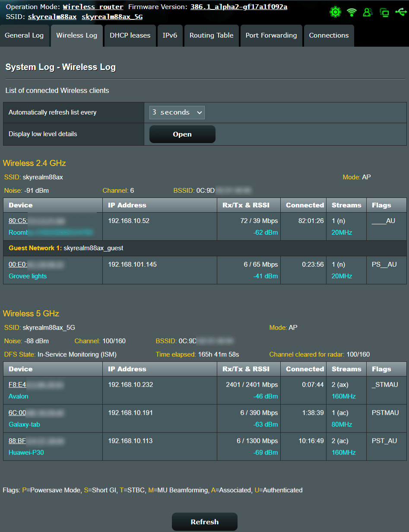
Task: Switch to the IPv6 tab
Action: 170,35
